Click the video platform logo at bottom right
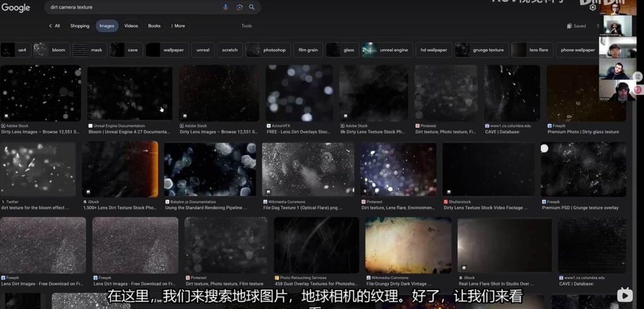 click(625, 295)
